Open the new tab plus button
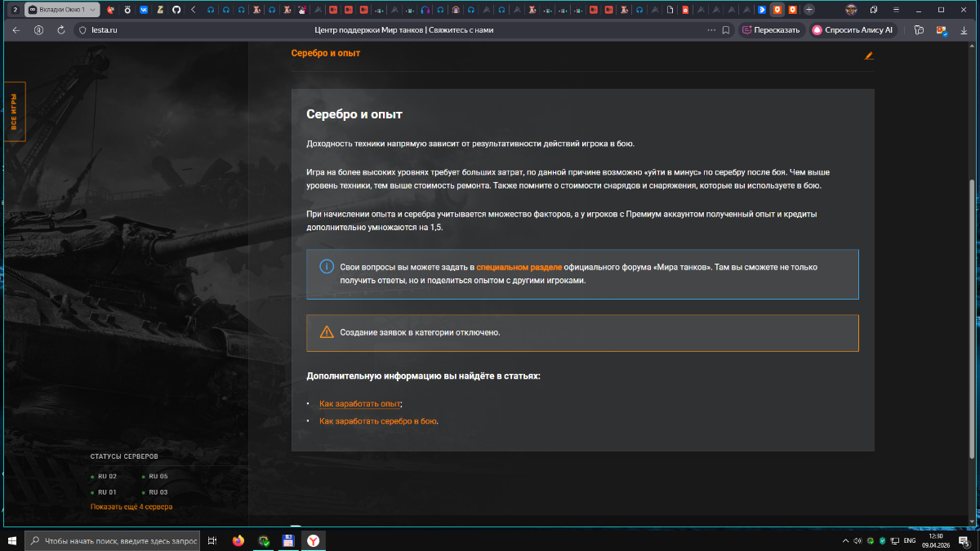Viewport: 980px width, 551px height. [809, 10]
